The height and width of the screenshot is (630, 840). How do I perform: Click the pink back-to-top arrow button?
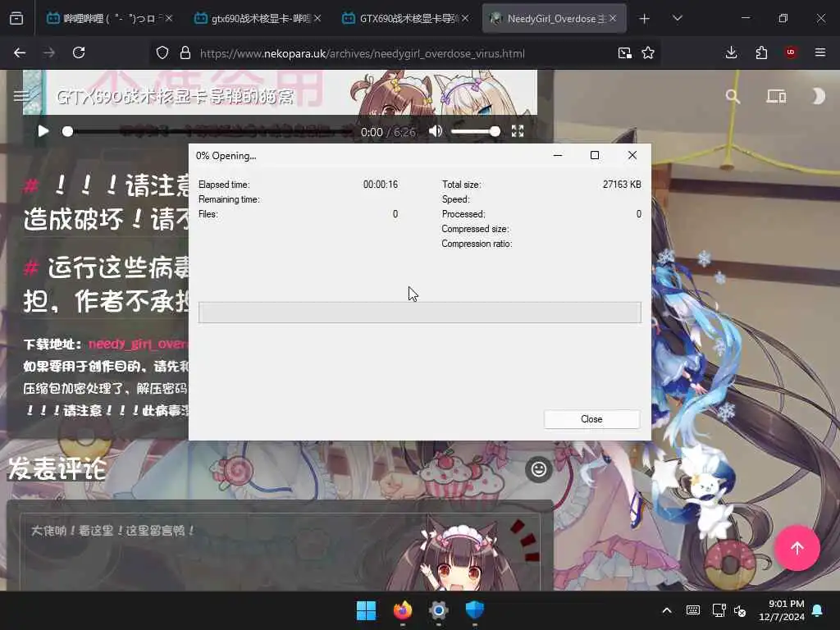pos(797,548)
